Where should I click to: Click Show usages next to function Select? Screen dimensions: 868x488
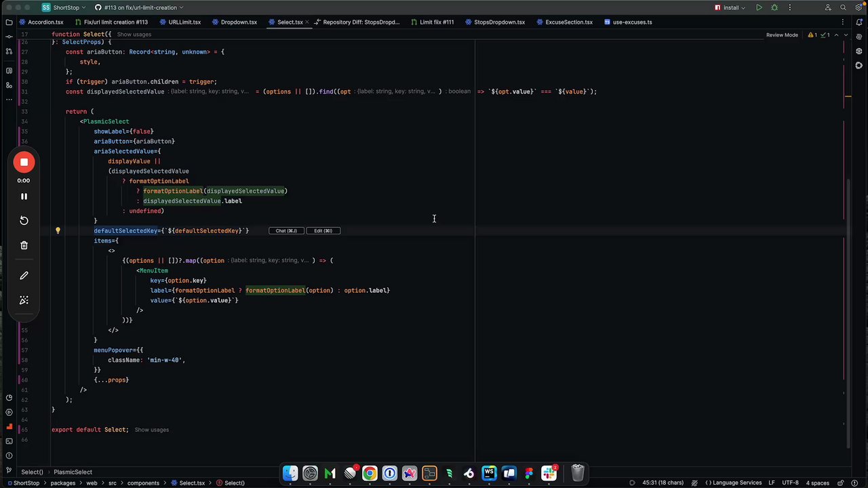point(134,35)
